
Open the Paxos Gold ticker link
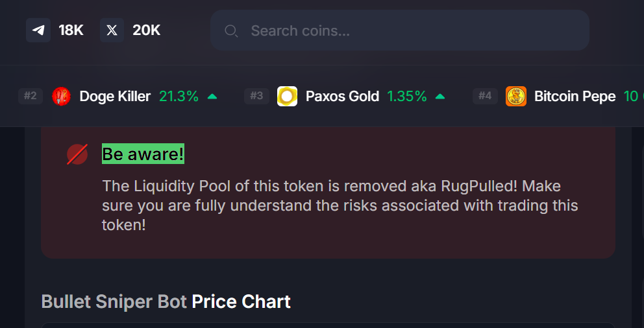[x=342, y=97]
